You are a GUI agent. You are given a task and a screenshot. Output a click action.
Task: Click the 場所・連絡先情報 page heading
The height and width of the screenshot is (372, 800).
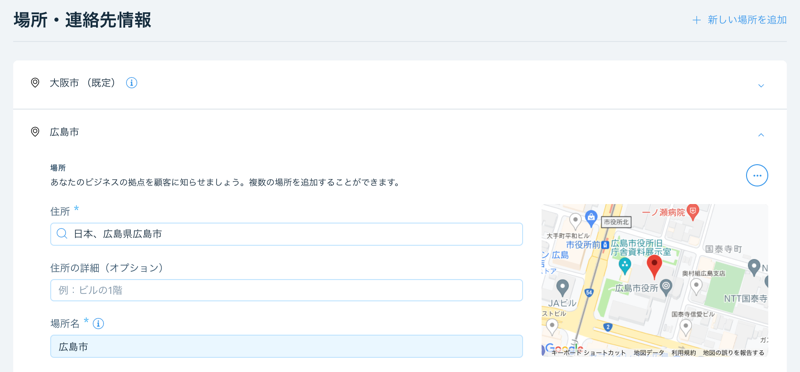point(82,21)
